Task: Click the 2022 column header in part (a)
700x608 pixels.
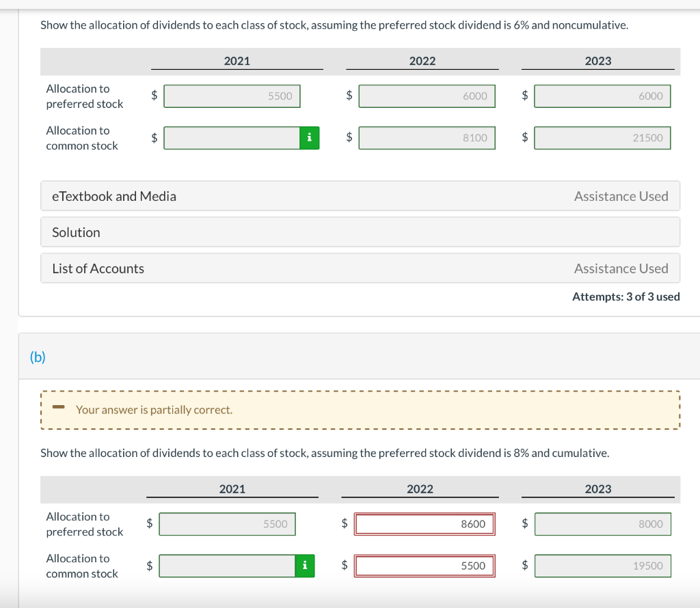Action: tap(422, 61)
